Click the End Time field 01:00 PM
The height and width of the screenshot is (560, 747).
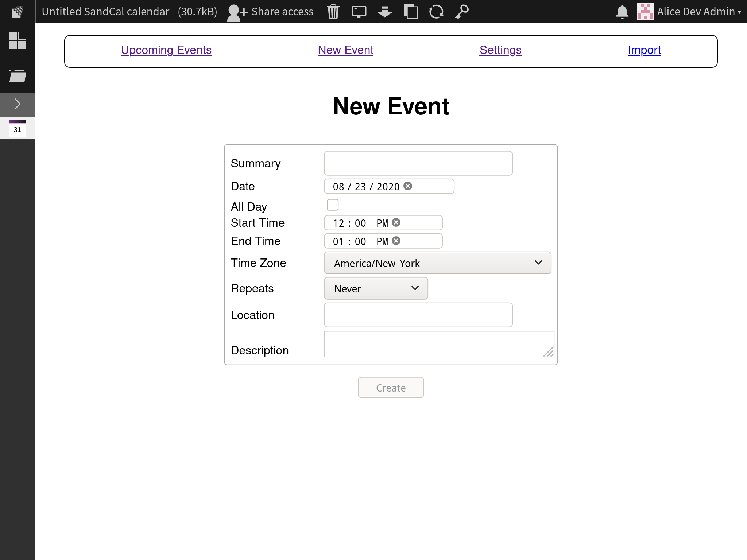[x=383, y=241]
